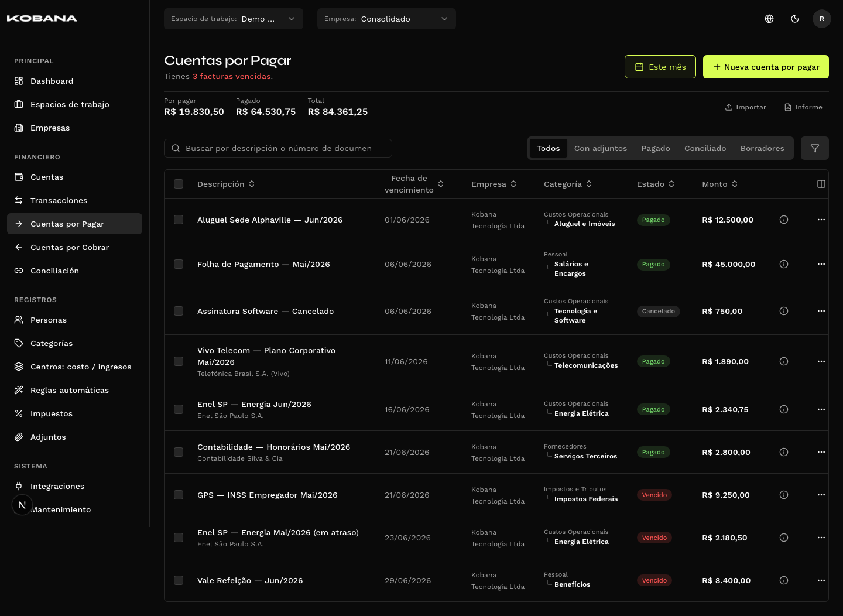Switch to Borradores tab
The width and height of the screenshot is (843, 616).
[x=762, y=148]
